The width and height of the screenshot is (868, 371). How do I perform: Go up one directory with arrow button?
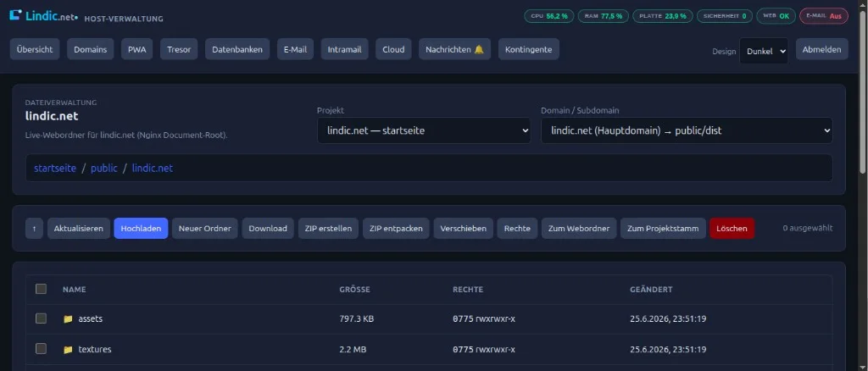(34, 229)
